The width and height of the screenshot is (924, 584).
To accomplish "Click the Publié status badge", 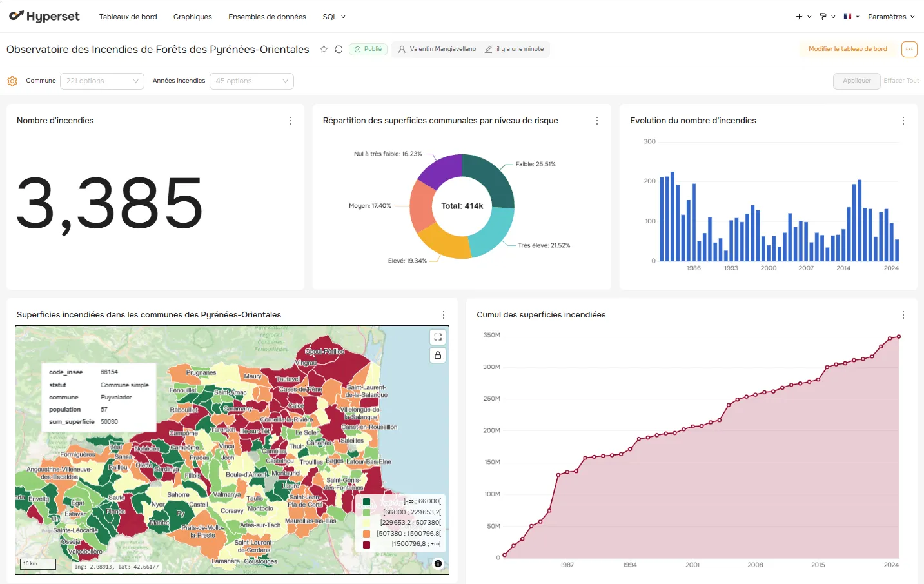I will coord(368,49).
